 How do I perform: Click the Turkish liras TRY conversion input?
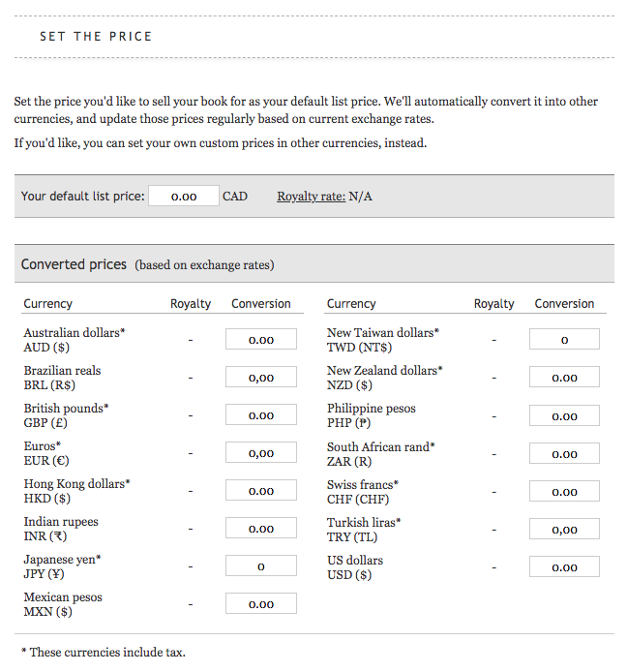(x=564, y=530)
